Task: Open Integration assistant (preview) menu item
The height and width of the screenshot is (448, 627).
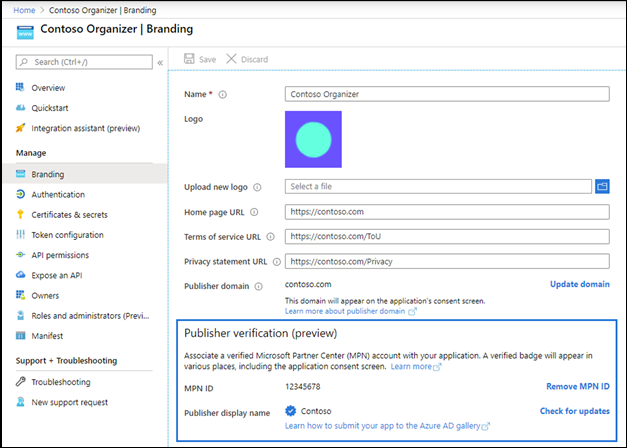Action: (85, 128)
